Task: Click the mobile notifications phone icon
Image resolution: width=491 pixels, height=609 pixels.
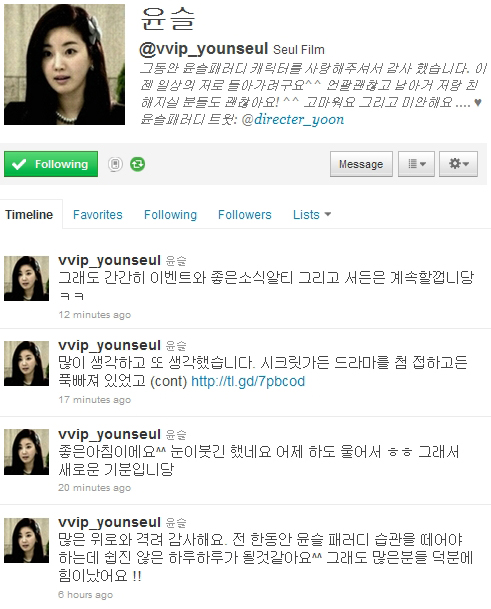Action: 115,164
